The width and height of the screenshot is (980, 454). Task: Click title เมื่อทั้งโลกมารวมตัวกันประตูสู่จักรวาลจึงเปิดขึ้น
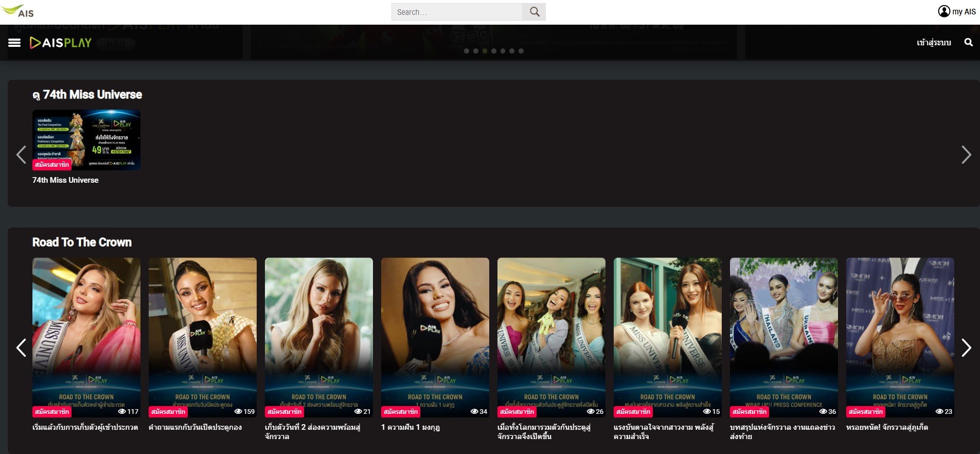tap(544, 432)
